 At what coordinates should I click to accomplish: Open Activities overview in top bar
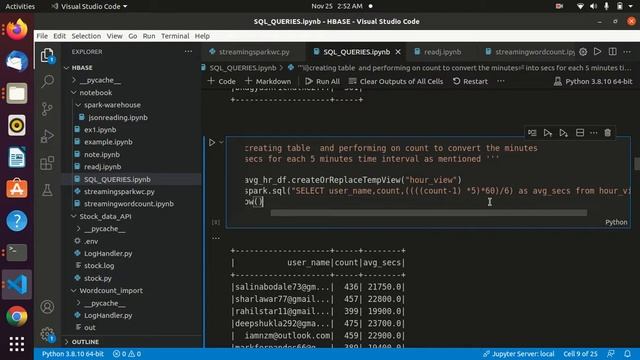pyautogui.click(x=20, y=6)
